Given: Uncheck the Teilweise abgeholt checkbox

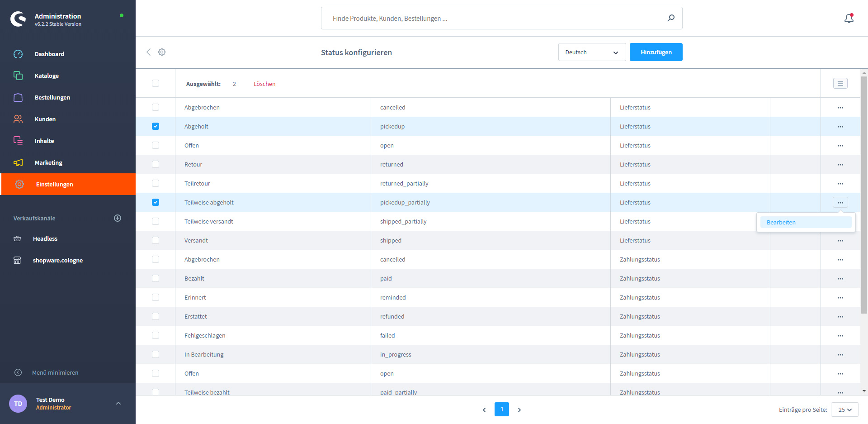Looking at the screenshot, I should tap(156, 202).
